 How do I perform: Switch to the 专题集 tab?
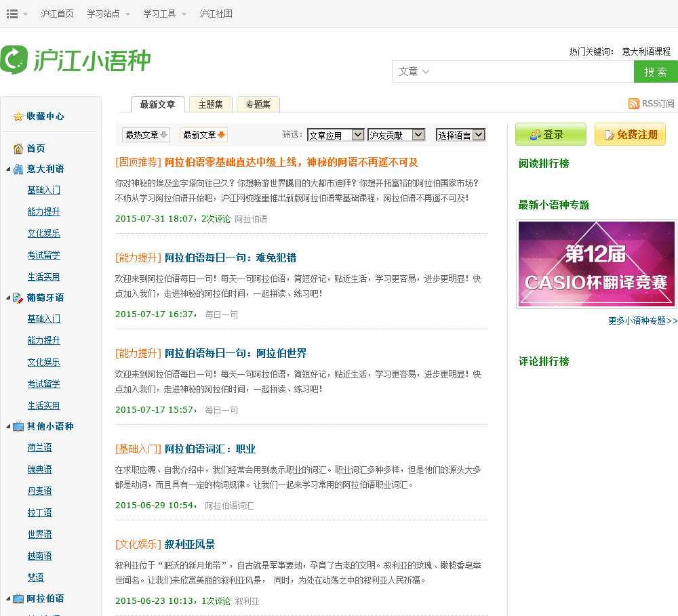pyautogui.click(x=258, y=104)
